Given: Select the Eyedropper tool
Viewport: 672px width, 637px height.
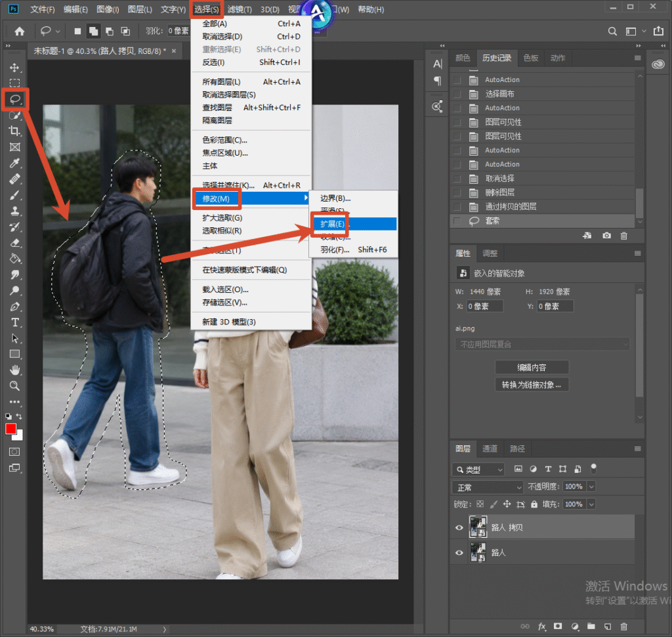Looking at the screenshot, I should point(14,163).
